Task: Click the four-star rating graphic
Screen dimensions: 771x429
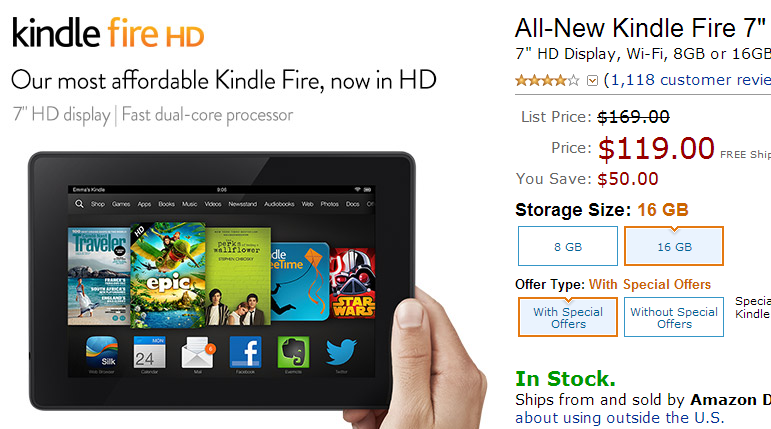Action: (547, 80)
